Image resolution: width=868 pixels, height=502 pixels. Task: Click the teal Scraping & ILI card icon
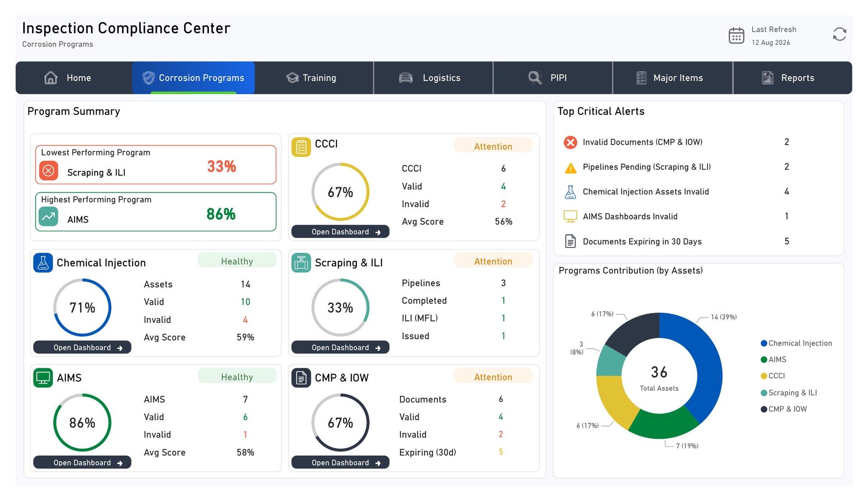(x=301, y=263)
